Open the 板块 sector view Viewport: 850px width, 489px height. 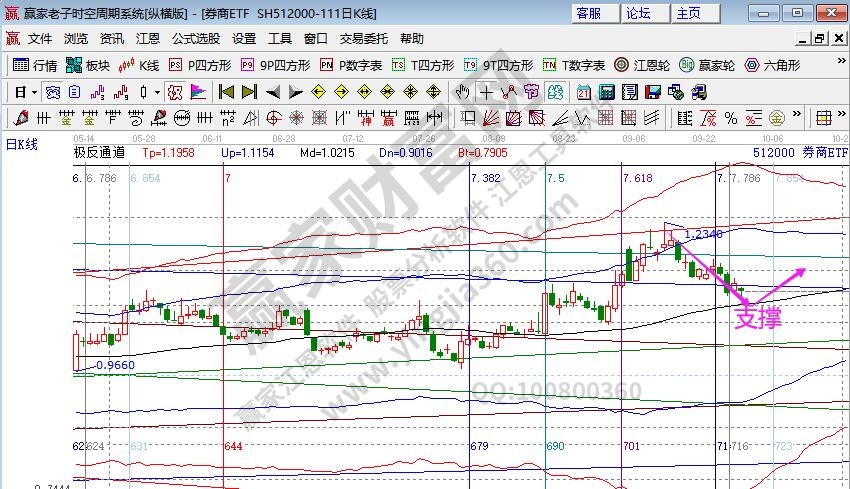88,65
